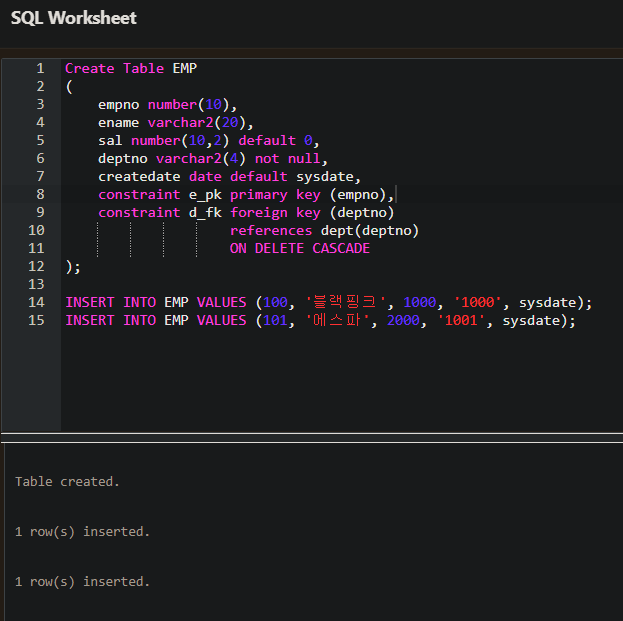Click the 'SQL Worksheet' heading
The image size is (623, 621).
[x=74, y=18]
